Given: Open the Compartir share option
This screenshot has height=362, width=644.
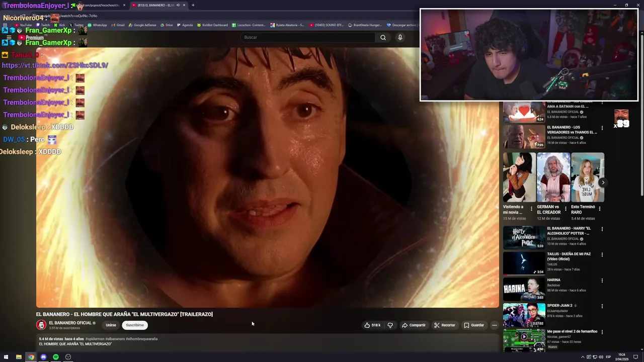Looking at the screenshot, I should [x=414, y=325].
